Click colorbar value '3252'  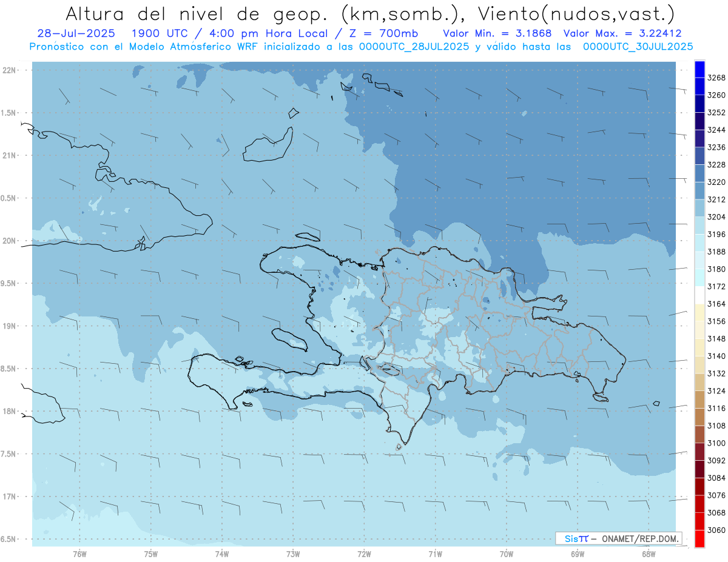point(716,113)
